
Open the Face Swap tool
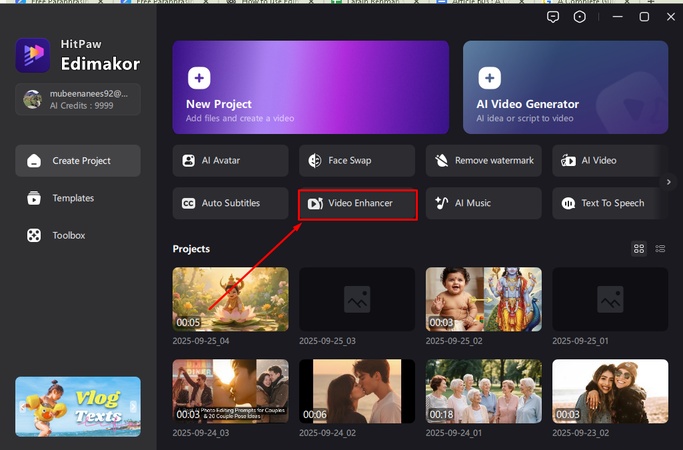tap(357, 160)
